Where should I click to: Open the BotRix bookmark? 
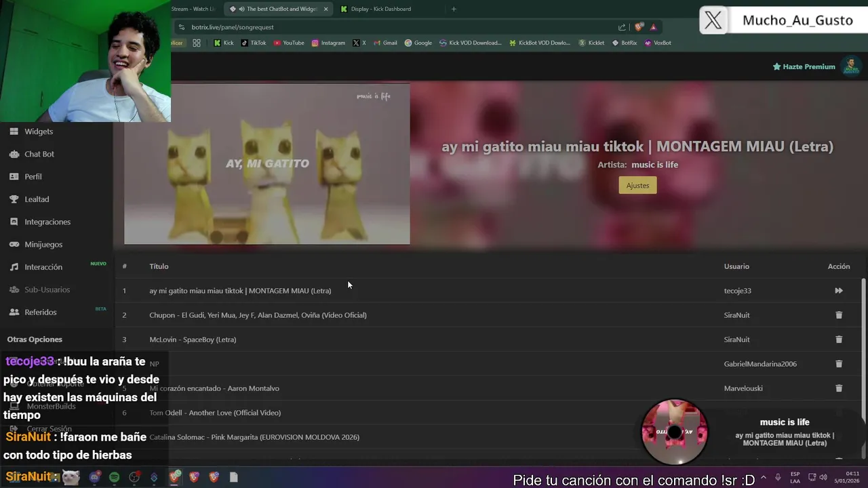(625, 43)
